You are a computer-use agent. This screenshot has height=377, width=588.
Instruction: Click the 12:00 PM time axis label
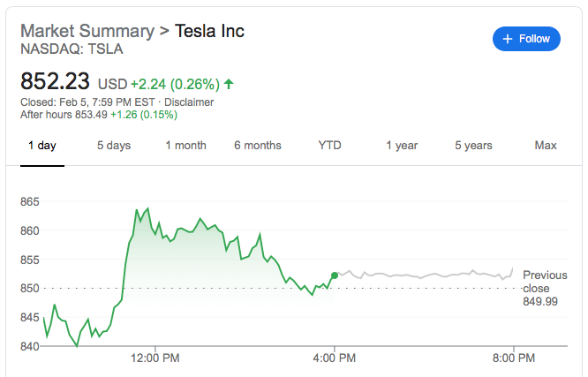click(156, 358)
